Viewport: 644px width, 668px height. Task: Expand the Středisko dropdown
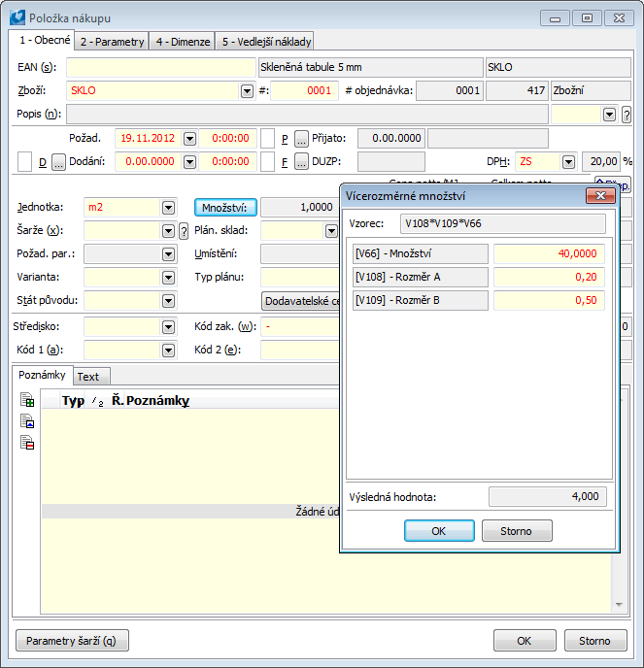168,327
